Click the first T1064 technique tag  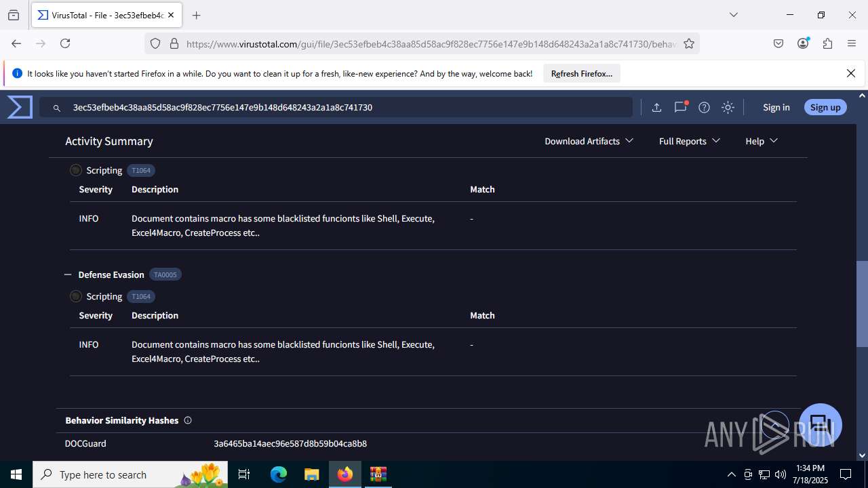click(141, 170)
